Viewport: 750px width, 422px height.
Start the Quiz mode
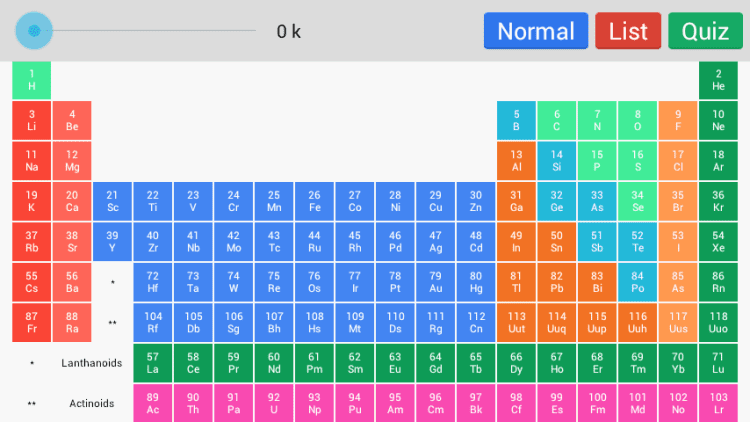[x=705, y=31]
